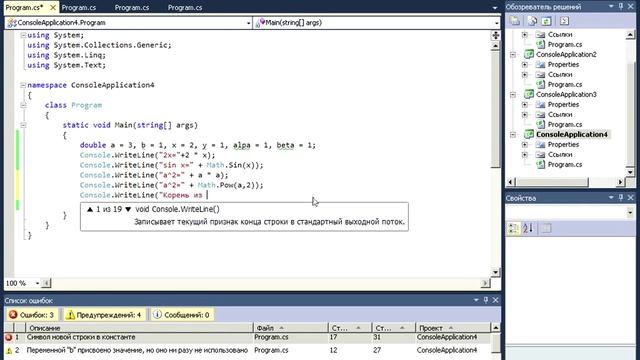
Task: Open Program.cs under ConsoleApplication3
Action: pos(565,124)
